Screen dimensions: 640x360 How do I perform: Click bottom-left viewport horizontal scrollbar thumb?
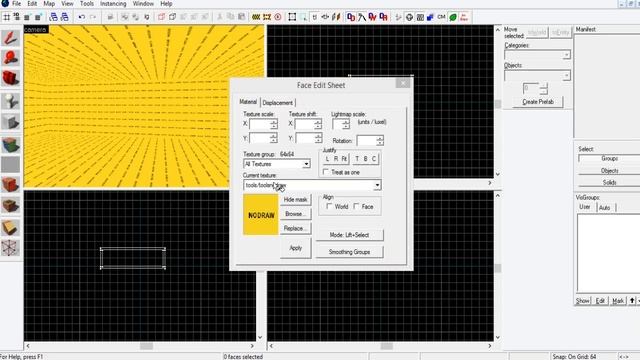pos(146,346)
